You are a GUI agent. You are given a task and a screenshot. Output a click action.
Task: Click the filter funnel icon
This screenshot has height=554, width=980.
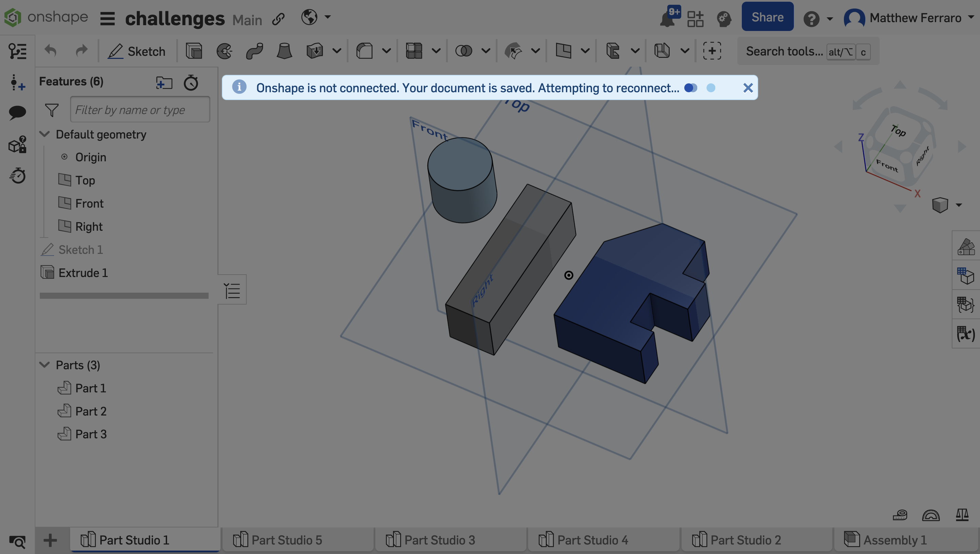click(52, 110)
